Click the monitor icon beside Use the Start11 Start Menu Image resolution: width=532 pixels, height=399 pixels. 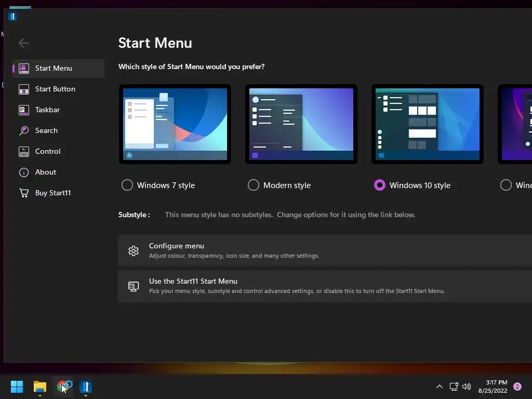click(x=134, y=286)
